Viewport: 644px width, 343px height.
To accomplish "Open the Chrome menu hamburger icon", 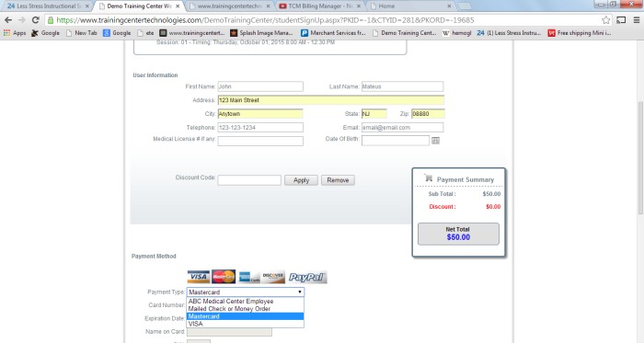I will 637,19.
